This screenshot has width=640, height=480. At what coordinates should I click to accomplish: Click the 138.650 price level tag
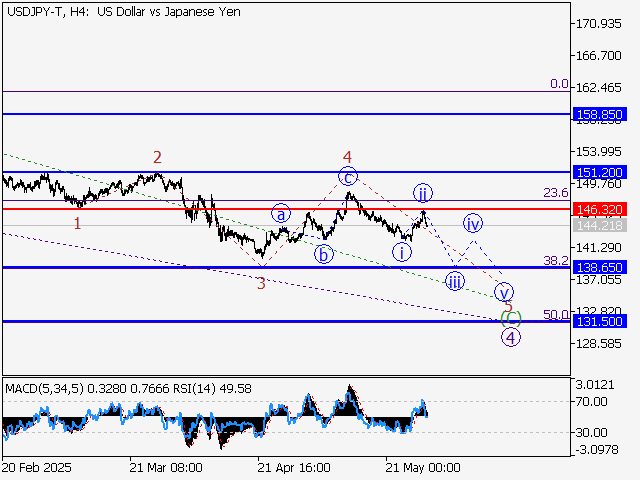pyautogui.click(x=600, y=267)
